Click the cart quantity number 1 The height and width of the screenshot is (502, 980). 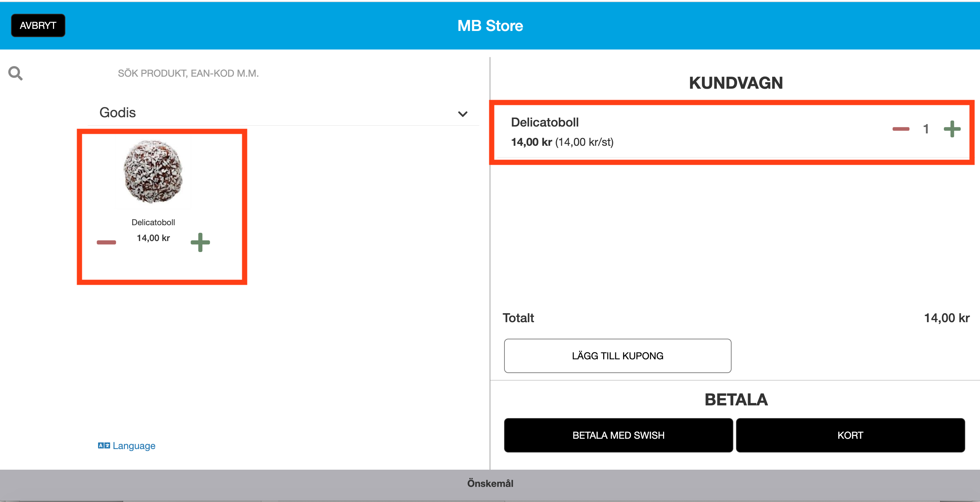(x=926, y=129)
